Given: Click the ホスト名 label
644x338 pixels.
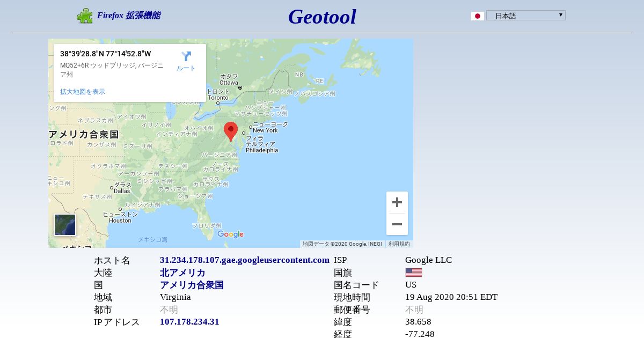Looking at the screenshot, I should 112,260.
